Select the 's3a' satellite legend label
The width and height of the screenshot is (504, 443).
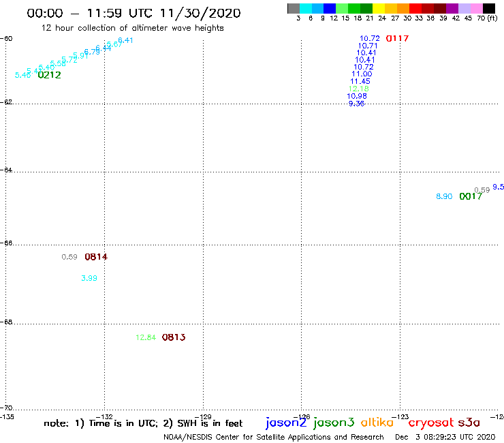point(469,423)
